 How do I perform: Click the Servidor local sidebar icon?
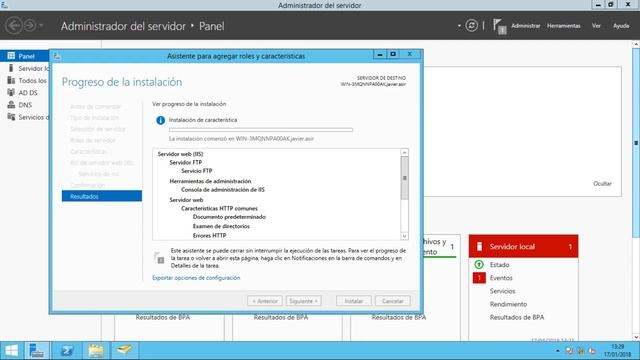(11, 68)
